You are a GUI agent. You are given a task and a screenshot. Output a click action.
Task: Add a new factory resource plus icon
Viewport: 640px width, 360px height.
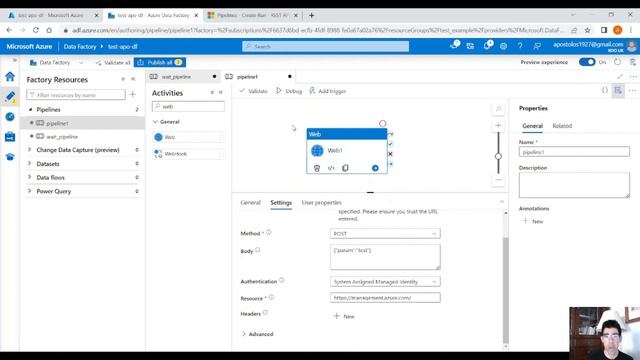133,95
